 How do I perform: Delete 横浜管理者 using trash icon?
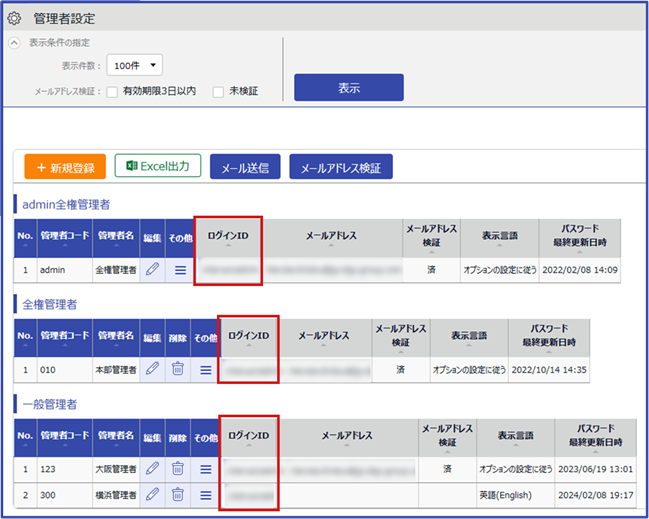point(178,493)
